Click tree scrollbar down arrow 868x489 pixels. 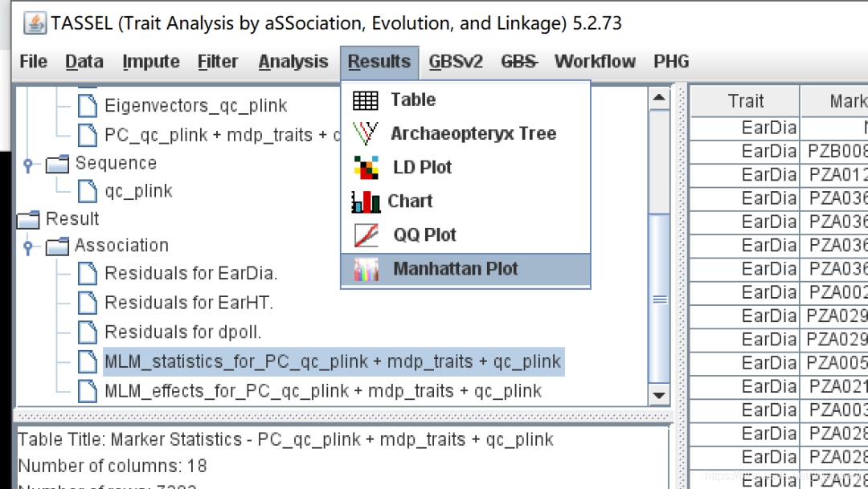click(x=659, y=395)
